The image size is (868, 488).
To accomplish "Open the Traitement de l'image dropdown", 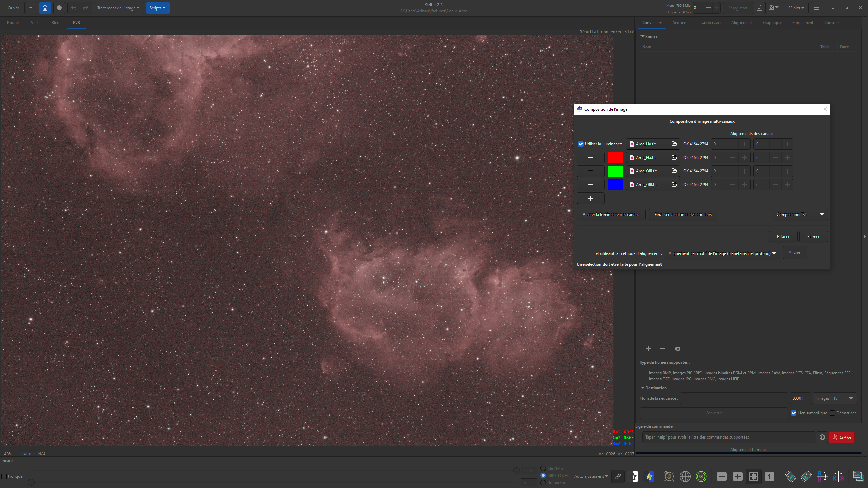I will (x=119, y=8).
